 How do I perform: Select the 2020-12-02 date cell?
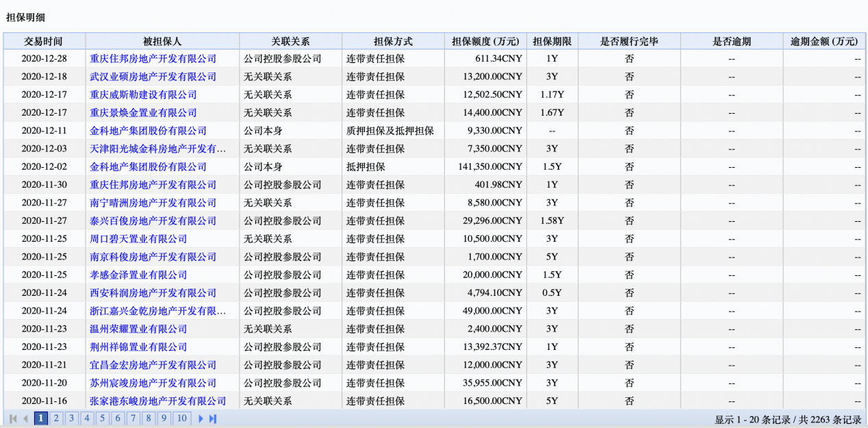tap(44, 166)
